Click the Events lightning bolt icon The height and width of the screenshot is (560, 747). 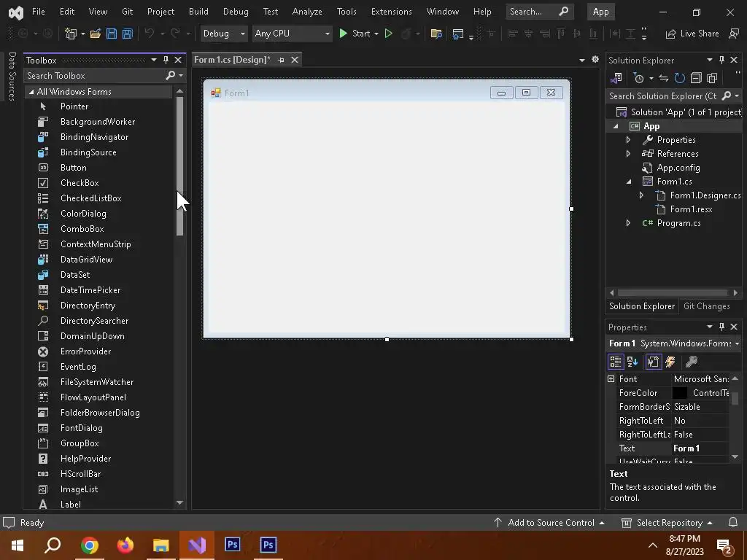point(670,362)
